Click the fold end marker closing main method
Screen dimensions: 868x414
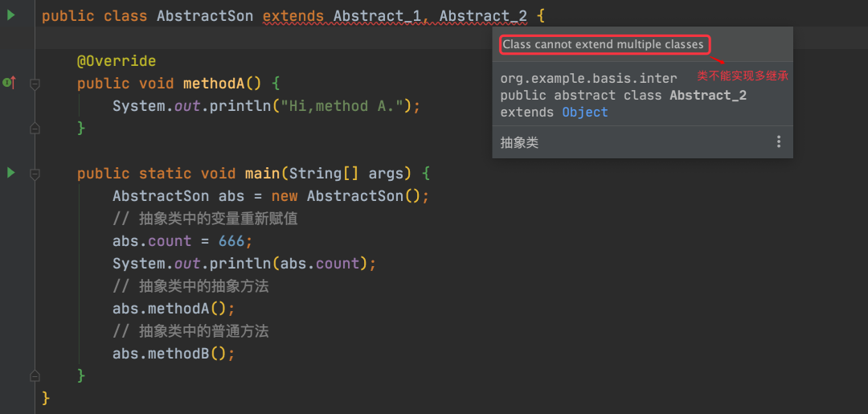click(x=35, y=375)
